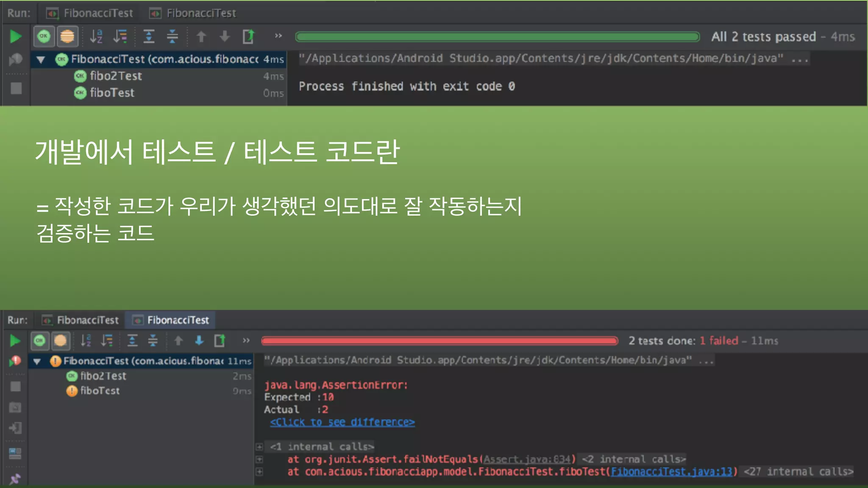
Task: Sort tests by duration in top panel
Action: 120,36
